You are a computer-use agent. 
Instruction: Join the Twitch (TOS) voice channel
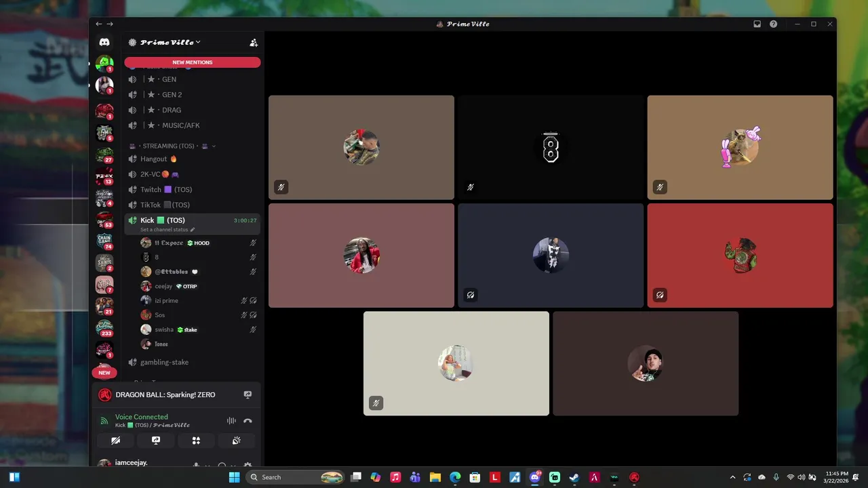193,190
